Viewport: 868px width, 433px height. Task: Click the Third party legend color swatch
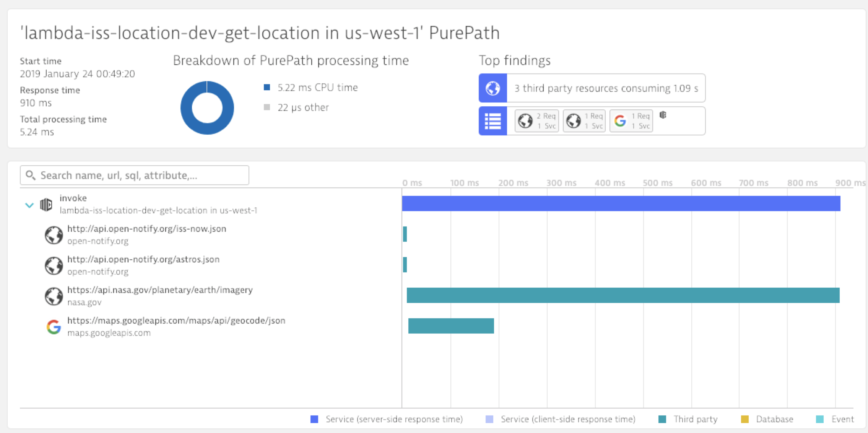click(x=662, y=419)
